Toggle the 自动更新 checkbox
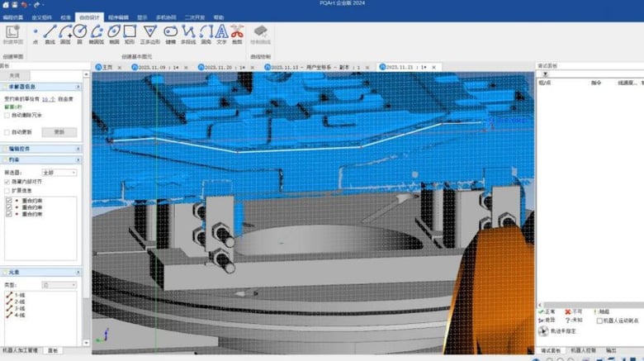Image resolution: width=644 pixels, height=361 pixels. pyautogui.click(x=7, y=131)
